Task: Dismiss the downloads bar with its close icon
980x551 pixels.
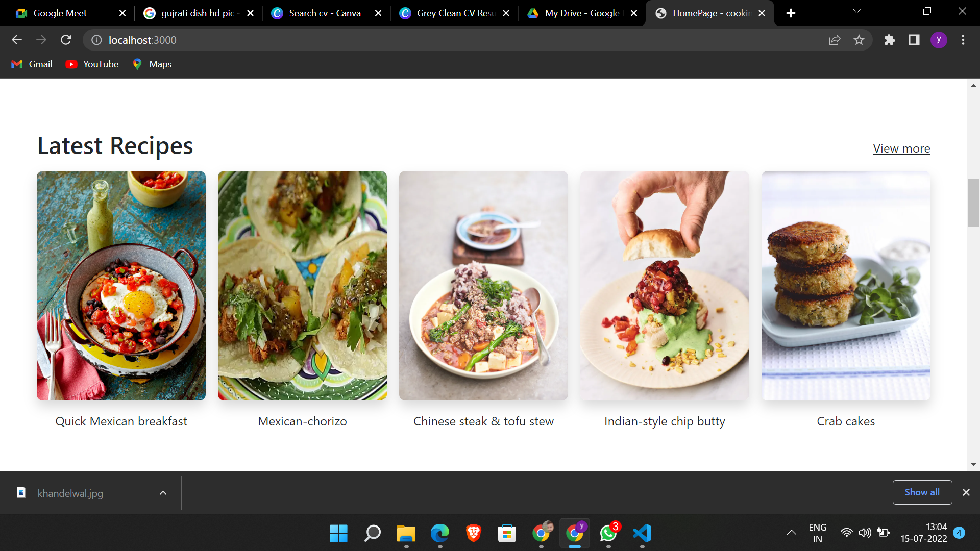Action: point(966,492)
